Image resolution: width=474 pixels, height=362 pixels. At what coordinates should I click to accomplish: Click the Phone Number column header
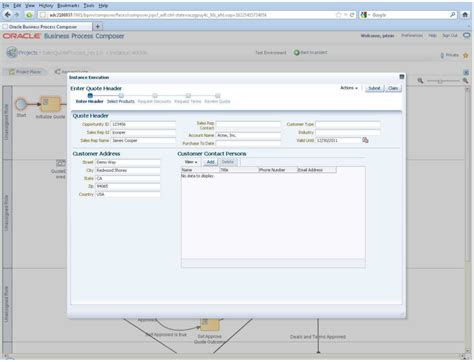pos(278,170)
